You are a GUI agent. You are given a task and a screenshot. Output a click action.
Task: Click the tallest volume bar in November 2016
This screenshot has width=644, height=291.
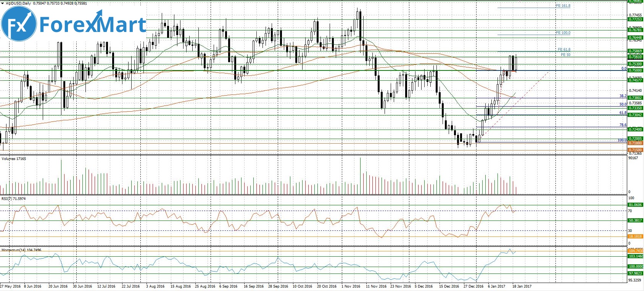[360, 176]
